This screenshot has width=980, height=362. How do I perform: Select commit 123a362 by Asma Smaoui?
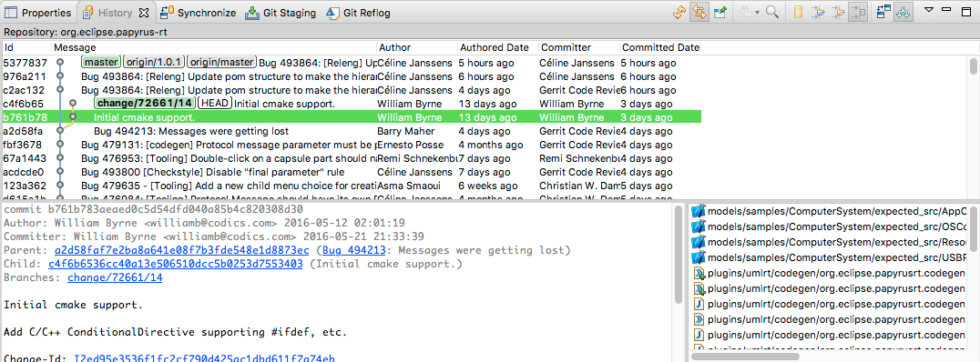(x=352, y=186)
